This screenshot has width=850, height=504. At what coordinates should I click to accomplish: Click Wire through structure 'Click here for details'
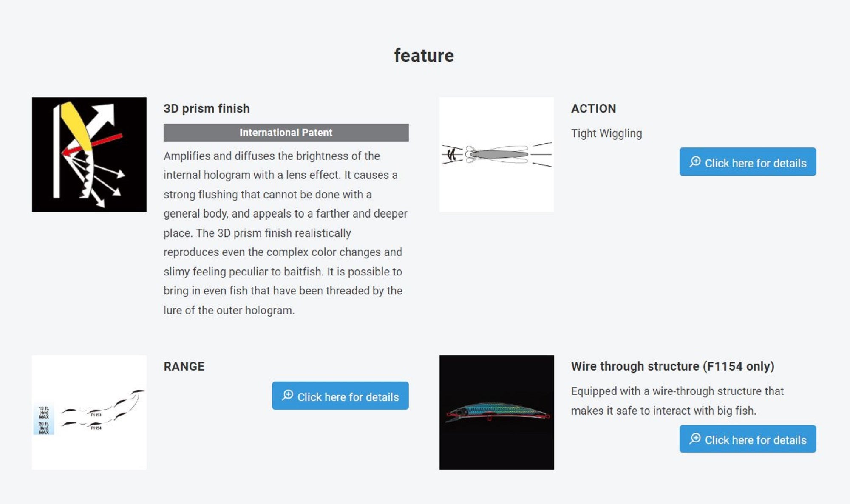tap(748, 439)
